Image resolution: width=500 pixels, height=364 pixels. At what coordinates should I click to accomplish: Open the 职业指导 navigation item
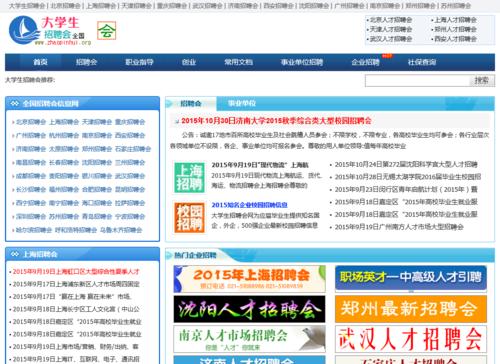(139, 62)
